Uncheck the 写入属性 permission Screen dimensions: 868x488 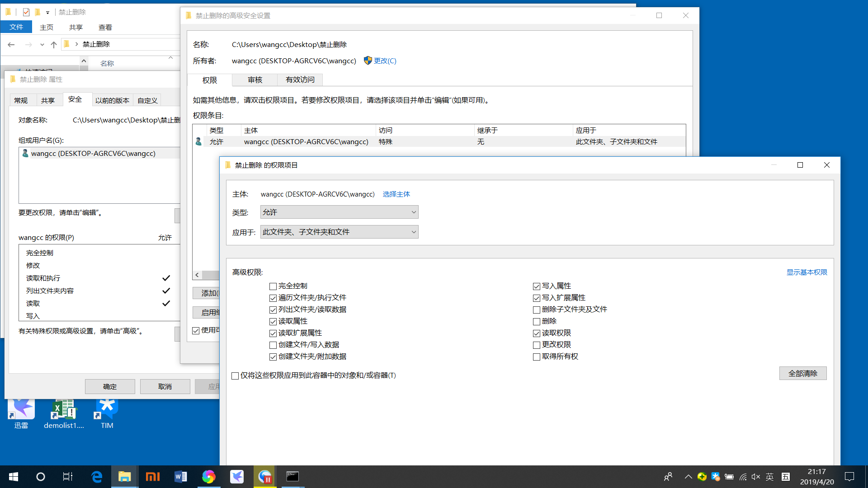pyautogui.click(x=536, y=286)
